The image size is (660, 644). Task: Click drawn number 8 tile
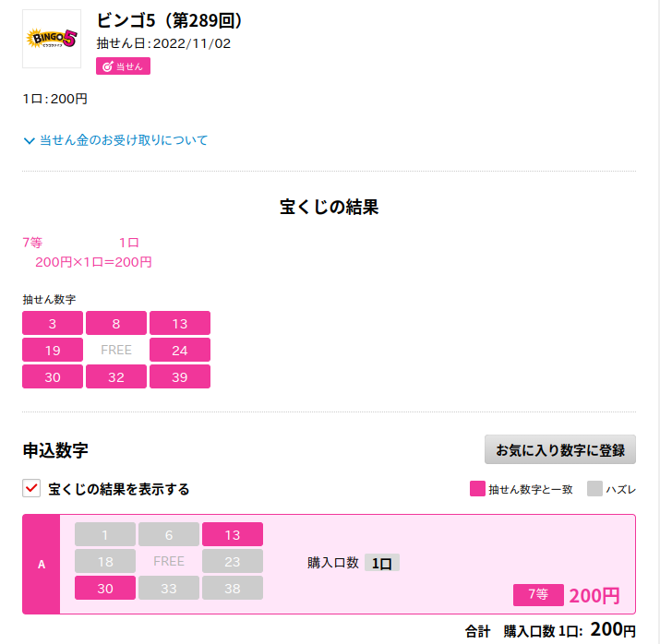coord(116,323)
